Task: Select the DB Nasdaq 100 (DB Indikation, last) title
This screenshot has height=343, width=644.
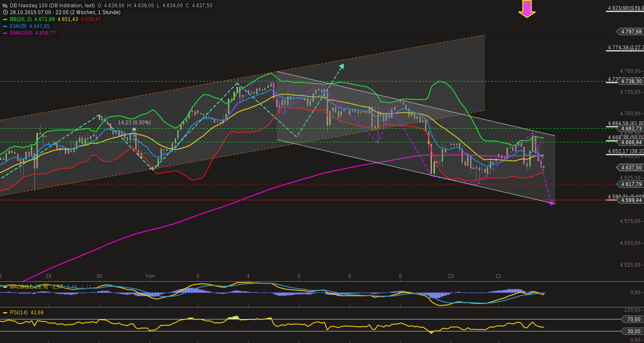Action: click(52, 6)
